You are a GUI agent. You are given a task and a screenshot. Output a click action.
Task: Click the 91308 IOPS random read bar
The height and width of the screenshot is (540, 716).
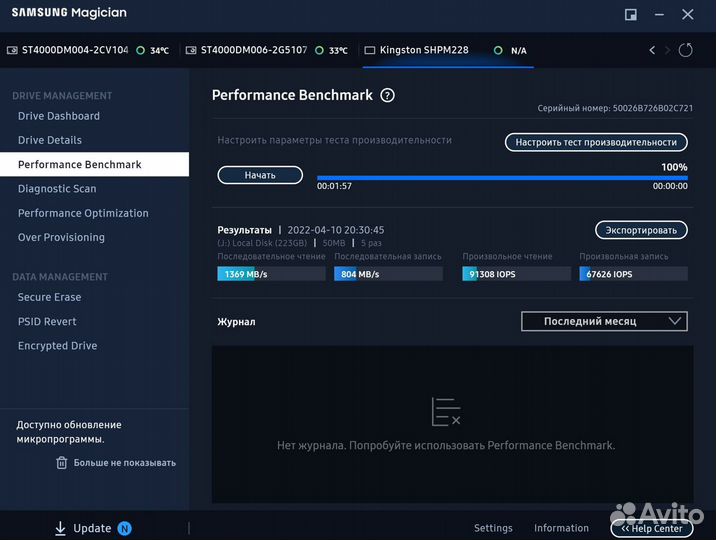point(516,274)
